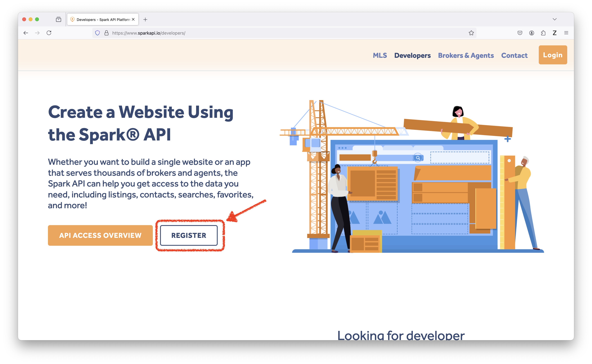
Task: Open a new tab with plus
Action: (x=145, y=19)
